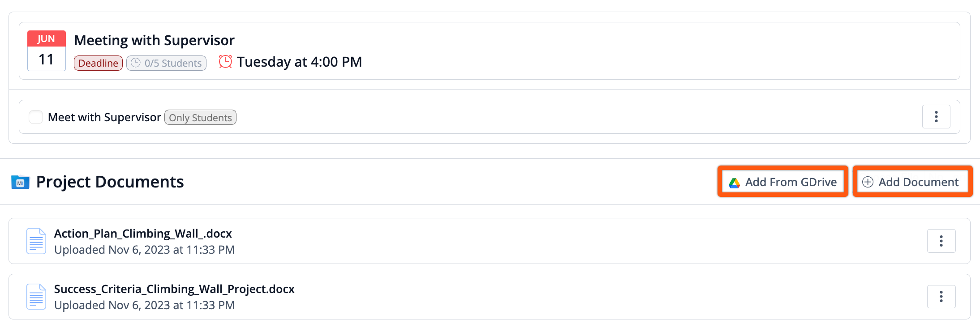Click the Success_Criteria document file icon

tap(36, 297)
